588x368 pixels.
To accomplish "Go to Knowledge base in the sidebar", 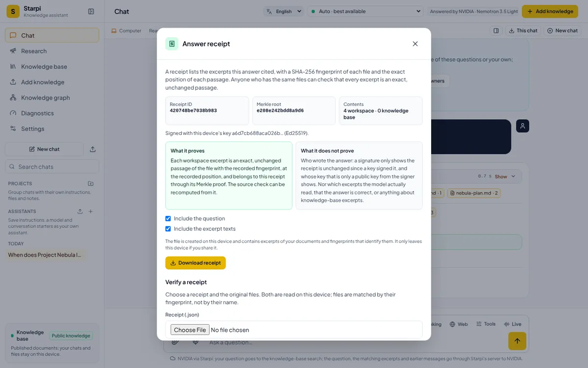I will (x=52, y=67).
